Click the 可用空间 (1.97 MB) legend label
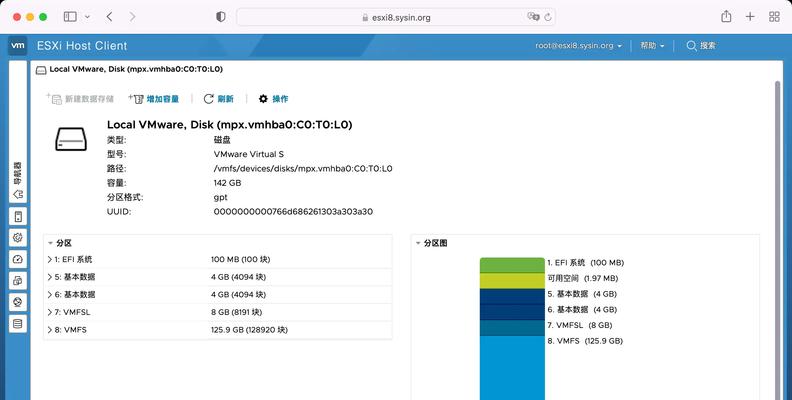 coord(582,278)
